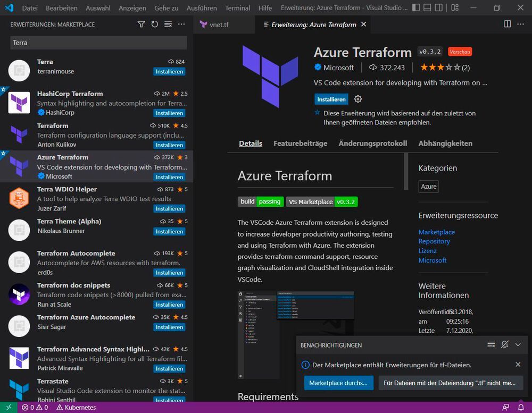The height and width of the screenshot is (413, 532).
Task: Clear all notifications icon
Action: pos(491,345)
